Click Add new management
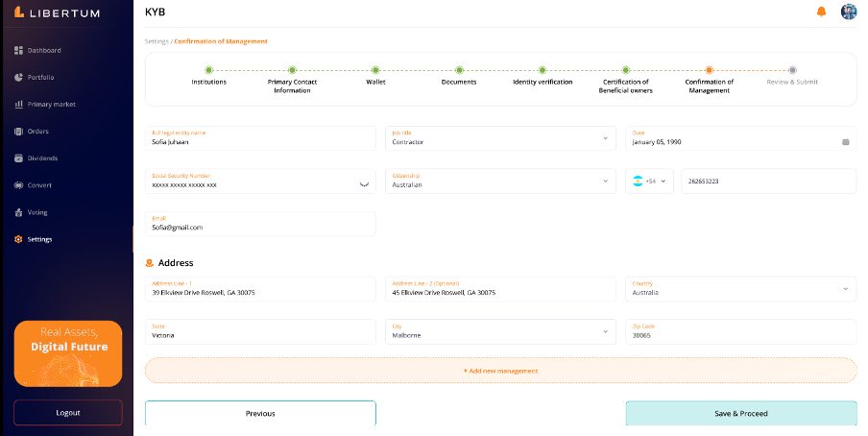Screen dimensions: 868x436 (x=500, y=371)
